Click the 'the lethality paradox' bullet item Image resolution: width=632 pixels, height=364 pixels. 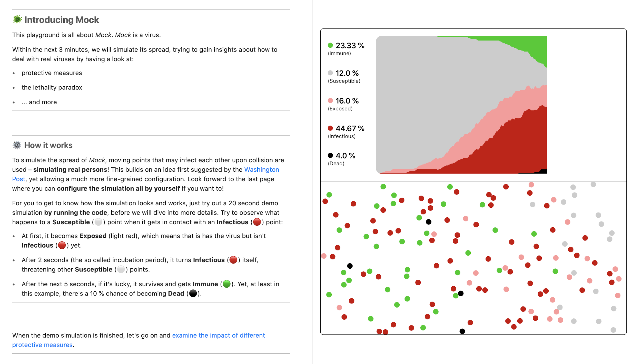[52, 87]
